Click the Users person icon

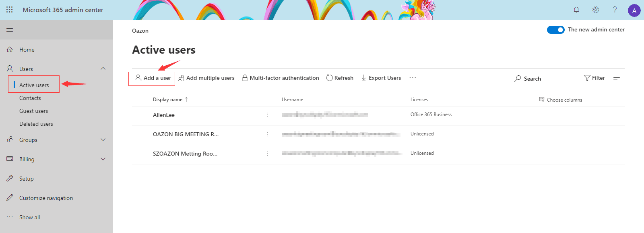10,69
